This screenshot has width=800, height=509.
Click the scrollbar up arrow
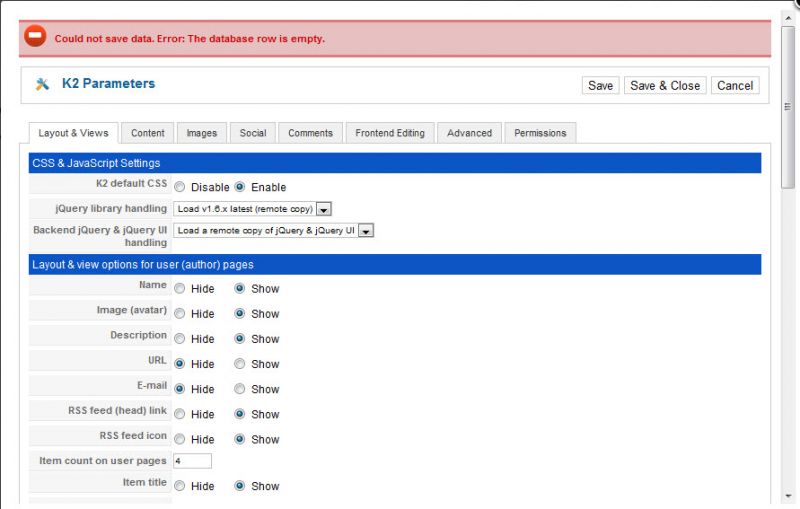click(788, 17)
